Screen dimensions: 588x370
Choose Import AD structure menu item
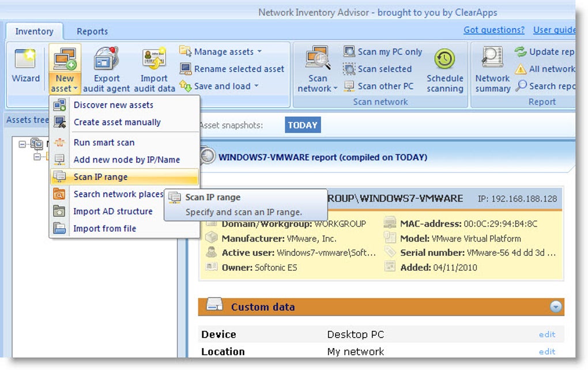click(x=108, y=212)
